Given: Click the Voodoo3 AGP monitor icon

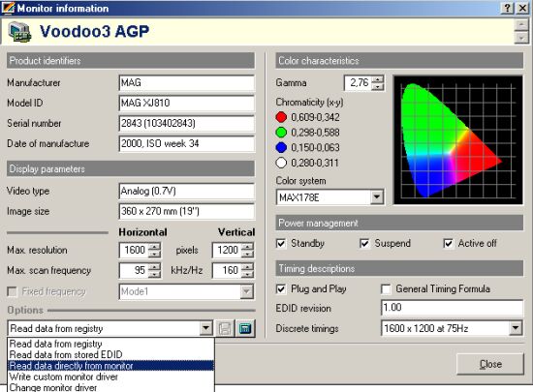Looking at the screenshot, I should [x=19, y=32].
